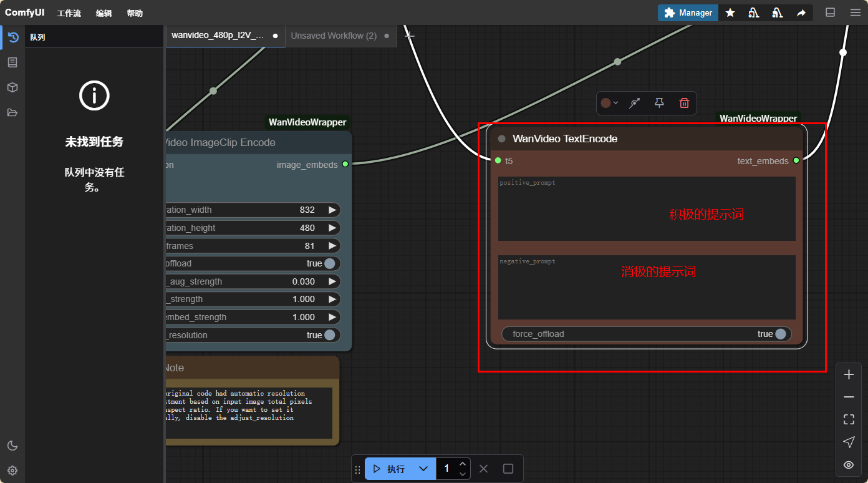868x483 pixels.
Task: Open the ComfyUI Manager
Action: coord(688,12)
